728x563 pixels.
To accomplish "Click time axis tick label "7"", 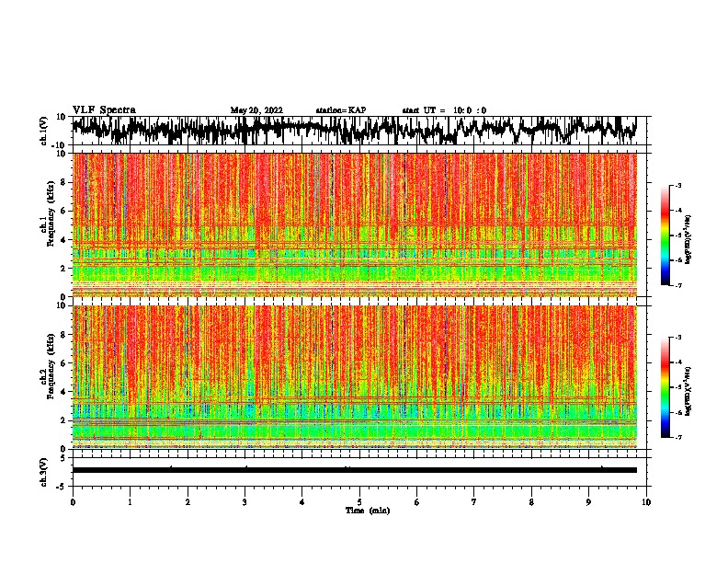I will pos(474,502).
